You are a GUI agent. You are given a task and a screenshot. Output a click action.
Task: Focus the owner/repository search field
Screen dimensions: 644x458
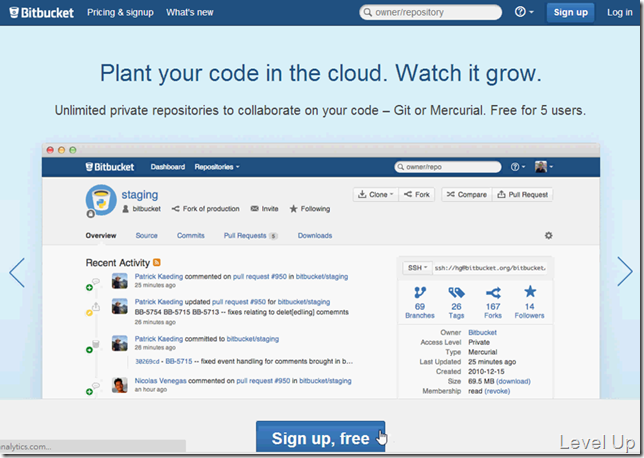pos(430,12)
